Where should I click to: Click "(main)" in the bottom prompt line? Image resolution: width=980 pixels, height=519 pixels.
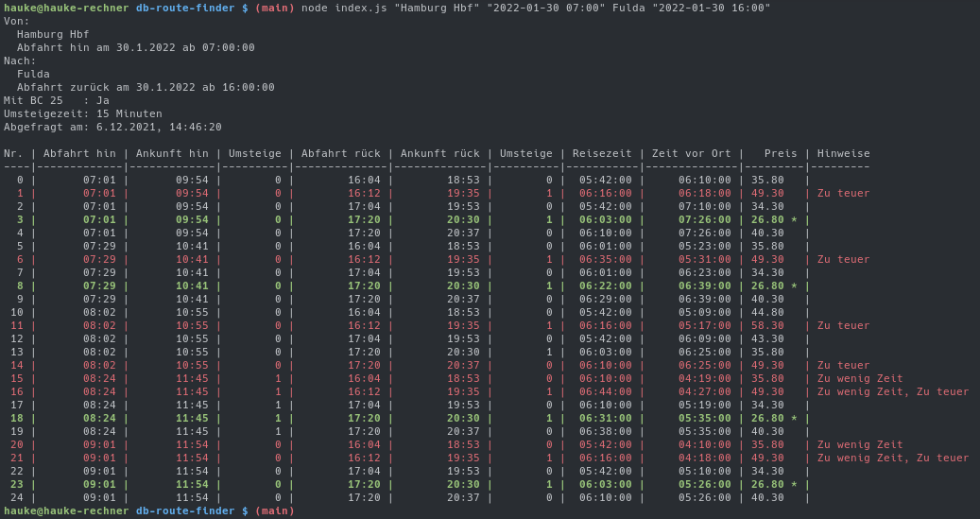pyautogui.click(x=275, y=510)
